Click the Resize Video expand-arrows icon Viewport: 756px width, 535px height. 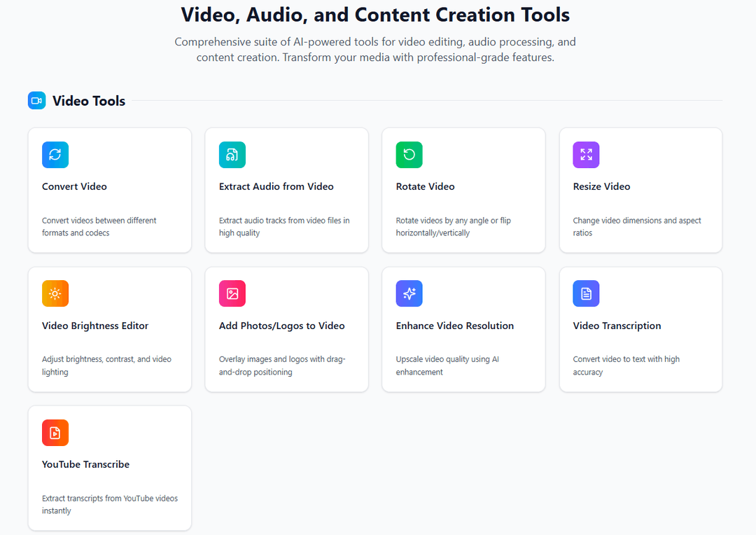tap(586, 155)
